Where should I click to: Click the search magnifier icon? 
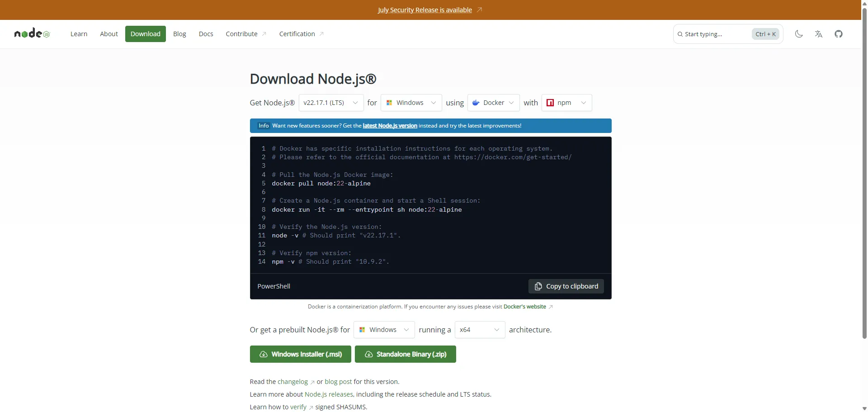point(680,34)
